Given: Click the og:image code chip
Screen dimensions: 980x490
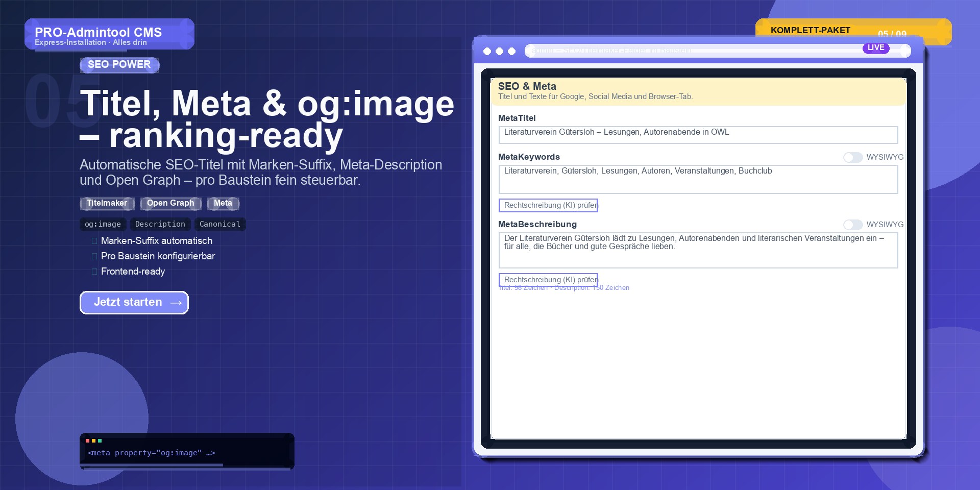Looking at the screenshot, I should point(103,224).
